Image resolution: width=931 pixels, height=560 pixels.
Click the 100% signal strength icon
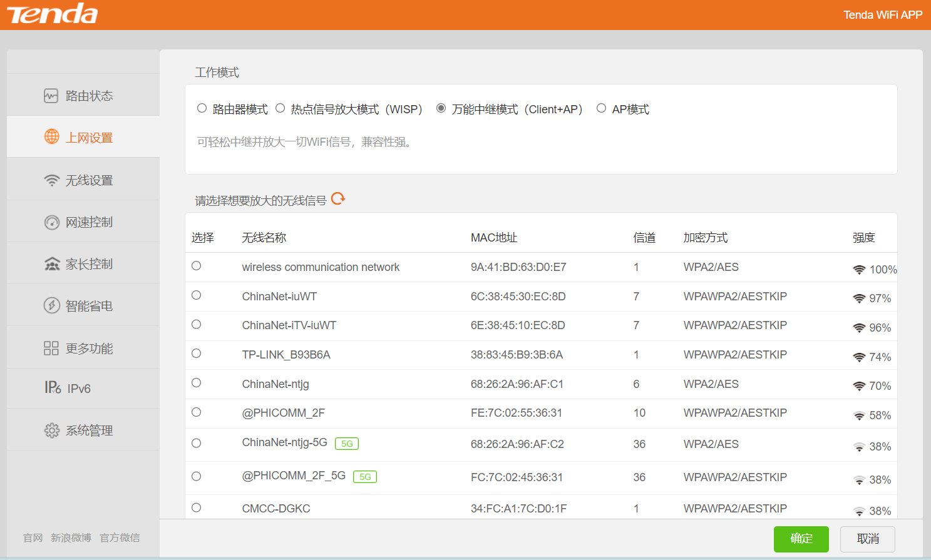click(x=859, y=270)
